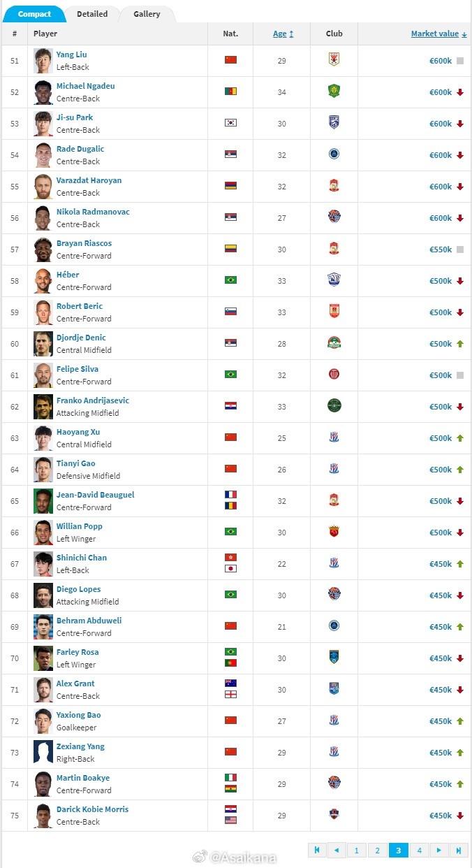Go to previous page arrow

(337, 850)
